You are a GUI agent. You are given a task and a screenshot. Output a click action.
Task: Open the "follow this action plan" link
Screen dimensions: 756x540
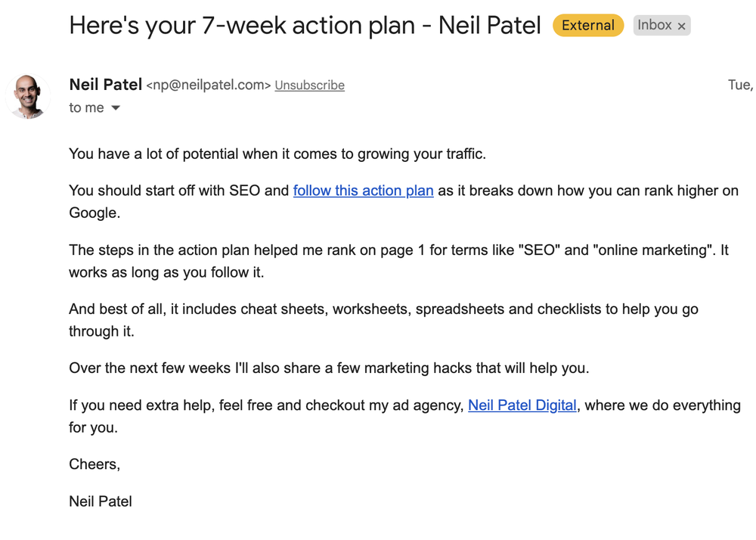[x=363, y=191]
